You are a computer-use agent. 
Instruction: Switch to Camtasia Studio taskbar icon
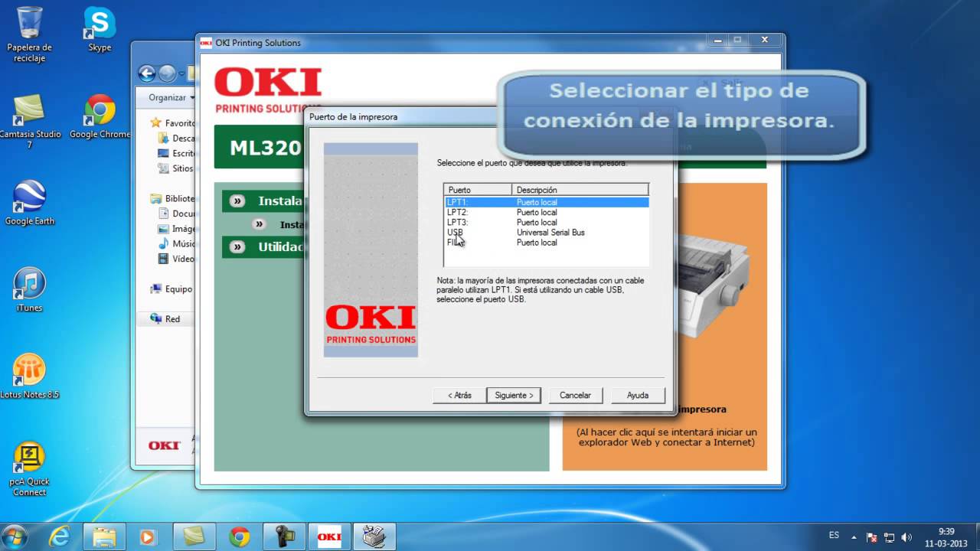click(x=193, y=536)
